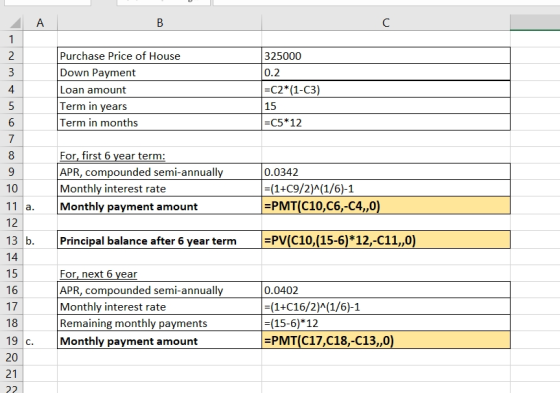Click 'Monthly payment amount' in row 11
This screenshot has width=560, height=393.
(x=160, y=206)
